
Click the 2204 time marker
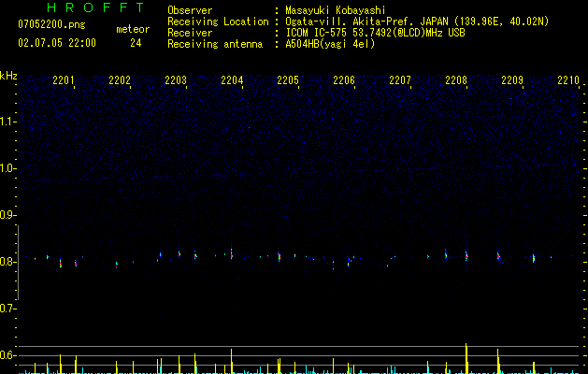click(232, 79)
